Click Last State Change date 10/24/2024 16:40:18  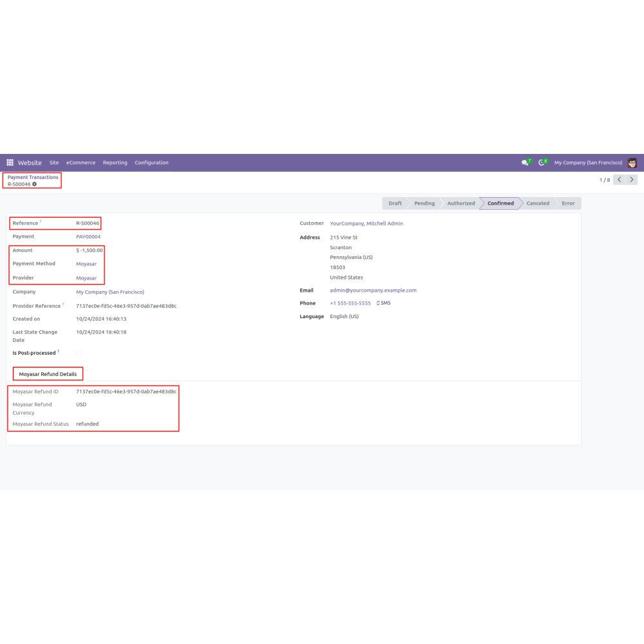pos(101,332)
